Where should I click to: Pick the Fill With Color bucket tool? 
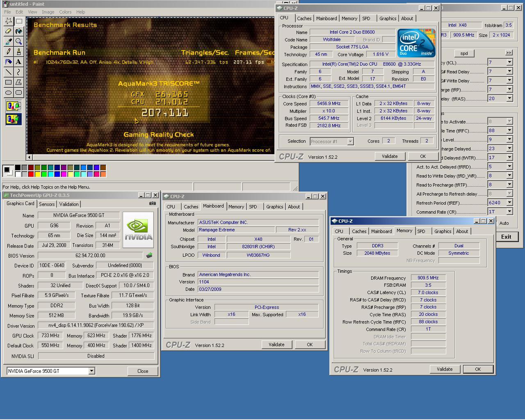coord(18,31)
